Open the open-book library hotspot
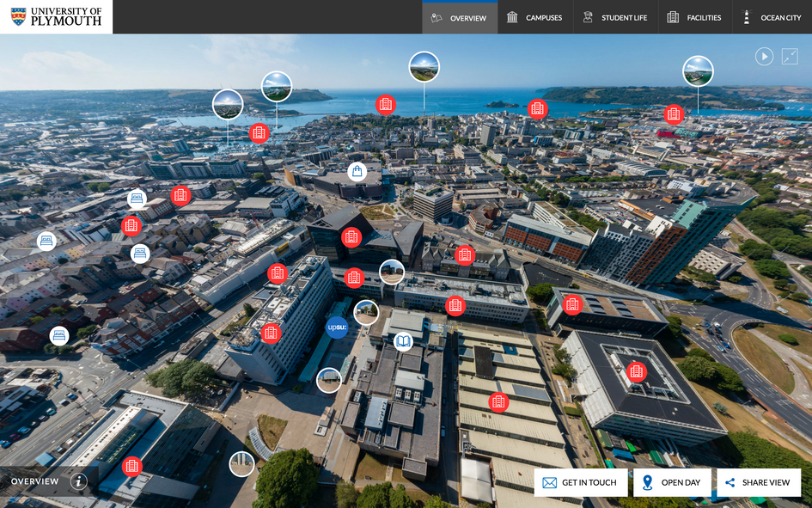Image resolution: width=812 pixels, height=508 pixels. pos(403,341)
